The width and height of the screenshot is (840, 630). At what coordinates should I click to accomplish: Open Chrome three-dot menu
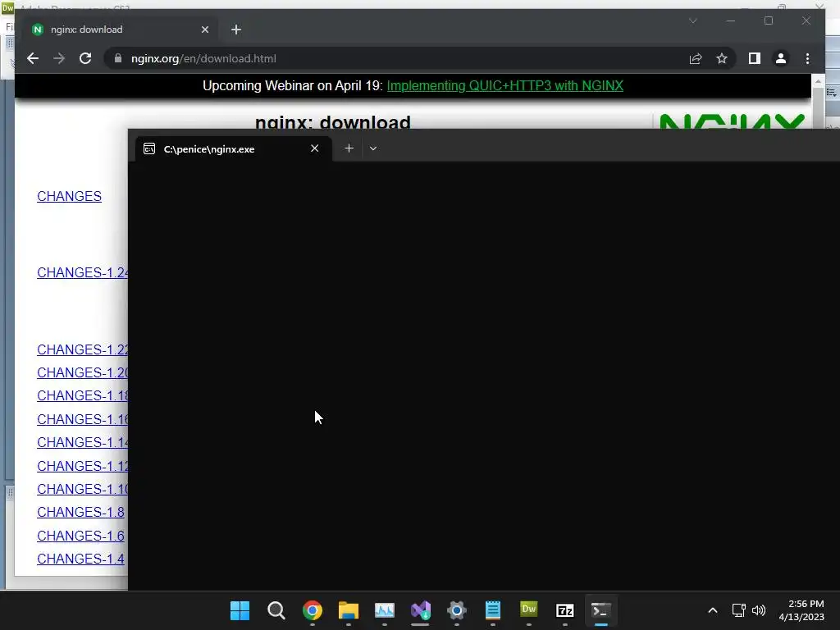[807, 58]
